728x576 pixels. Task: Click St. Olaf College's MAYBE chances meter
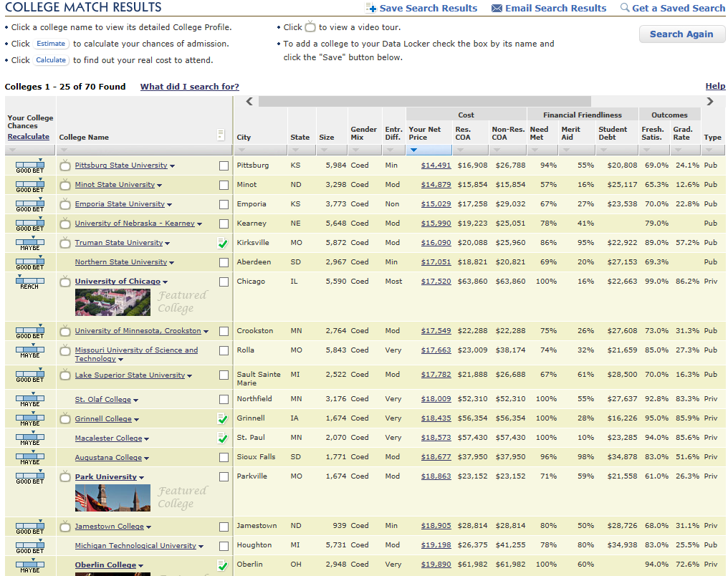(x=30, y=400)
